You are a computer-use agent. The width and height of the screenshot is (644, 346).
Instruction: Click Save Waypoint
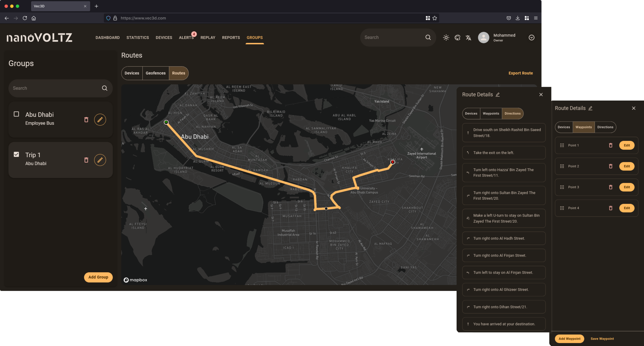pos(602,338)
